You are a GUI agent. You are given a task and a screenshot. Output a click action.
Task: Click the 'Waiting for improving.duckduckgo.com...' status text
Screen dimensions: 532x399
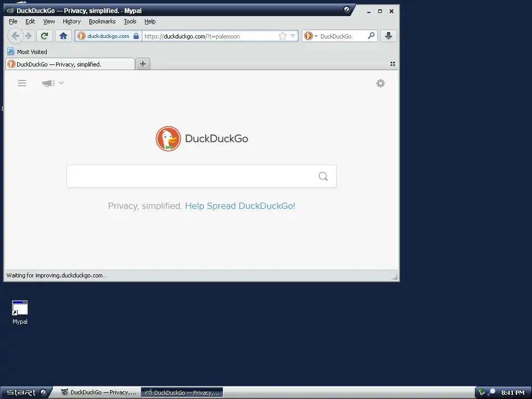point(57,275)
